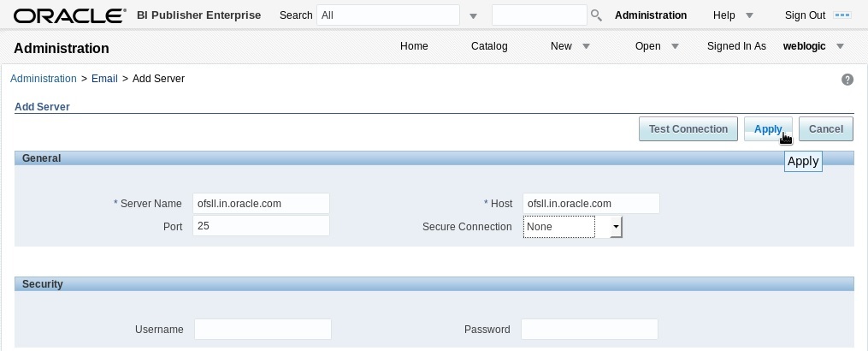Expand the Open menu arrow
This screenshot has height=351, width=868.
[675, 46]
